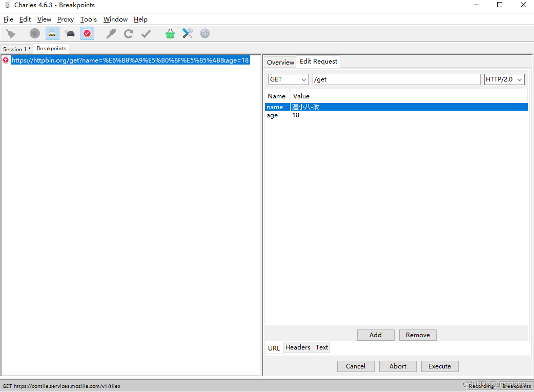Toggle the recording circle button
The width and height of the screenshot is (534, 392).
(x=35, y=33)
